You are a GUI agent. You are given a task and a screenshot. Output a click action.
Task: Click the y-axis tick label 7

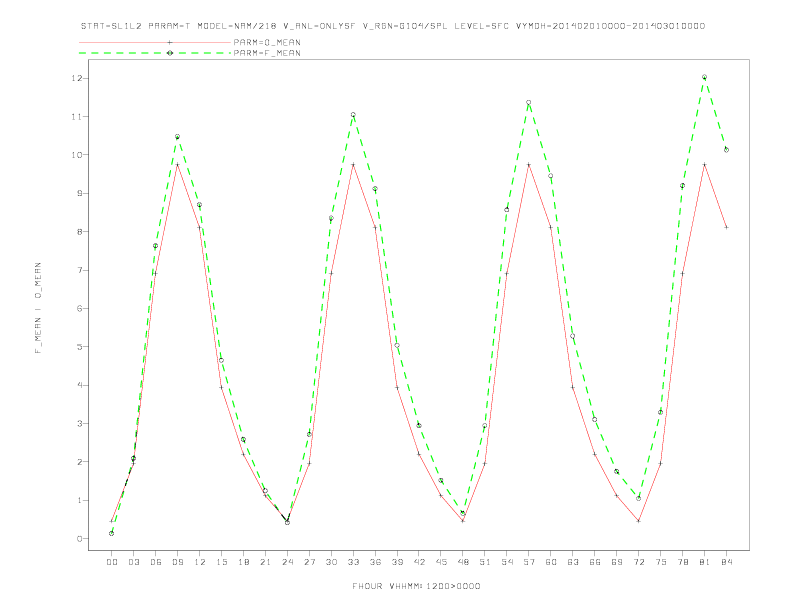tap(79, 270)
